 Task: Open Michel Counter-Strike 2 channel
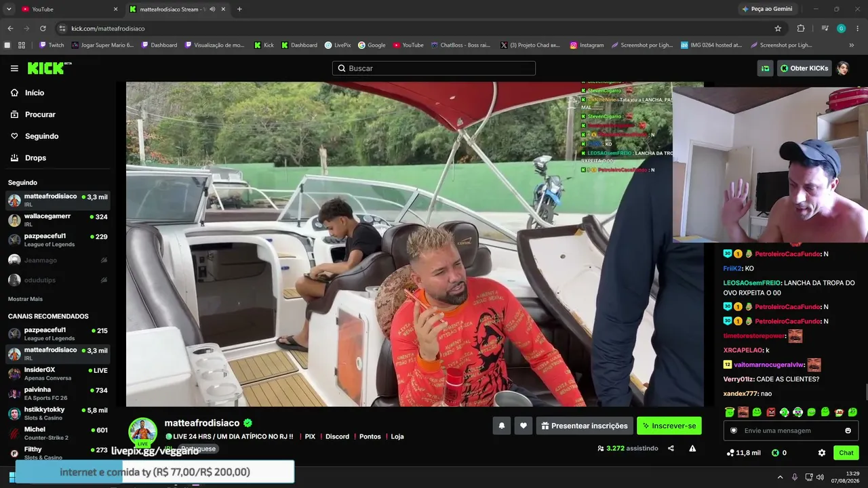point(58,433)
